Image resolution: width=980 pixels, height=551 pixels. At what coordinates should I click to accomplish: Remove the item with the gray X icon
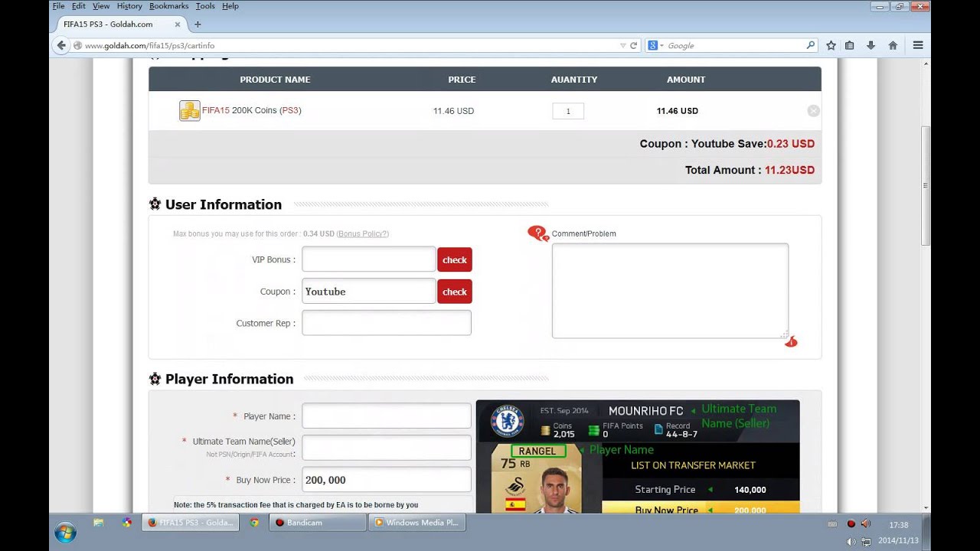point(813,111)
